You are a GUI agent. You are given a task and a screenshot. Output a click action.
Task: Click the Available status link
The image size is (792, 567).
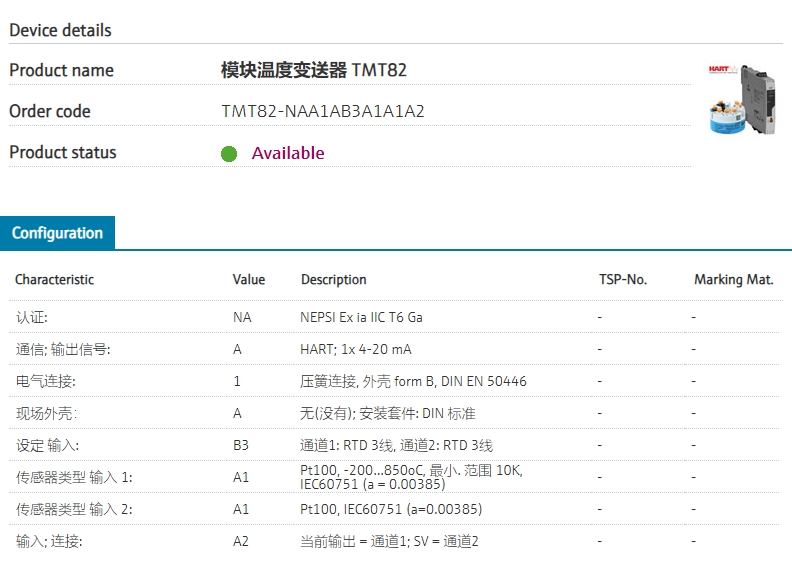[x=288, y=153]
